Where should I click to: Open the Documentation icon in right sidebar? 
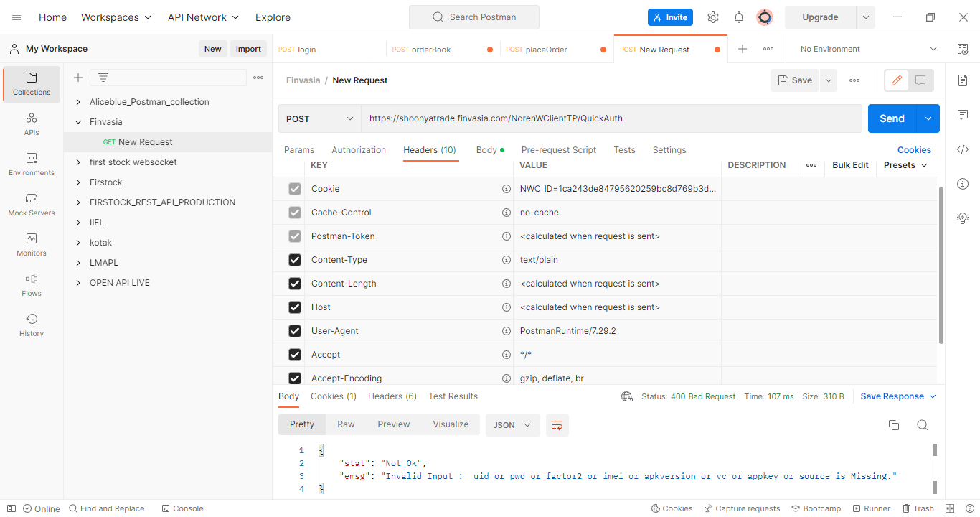pyautogui.click(x=963, y=80)
